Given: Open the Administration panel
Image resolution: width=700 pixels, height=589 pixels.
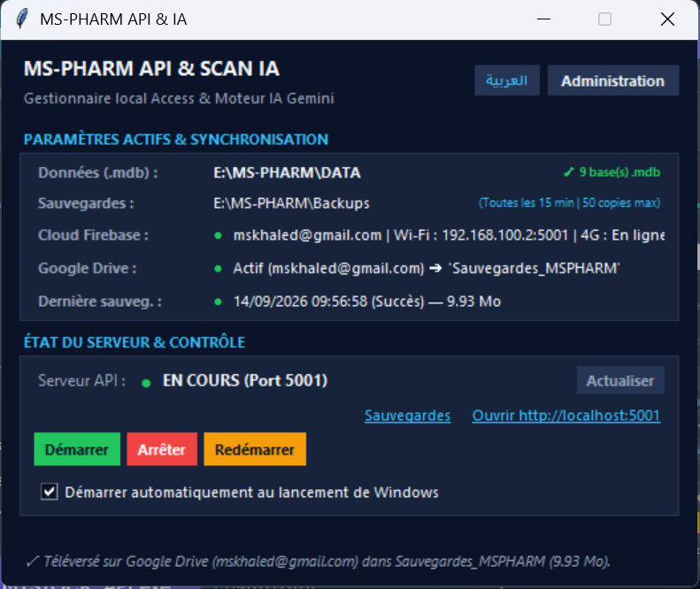Looking at the screenshot, I should click(612, 80).
